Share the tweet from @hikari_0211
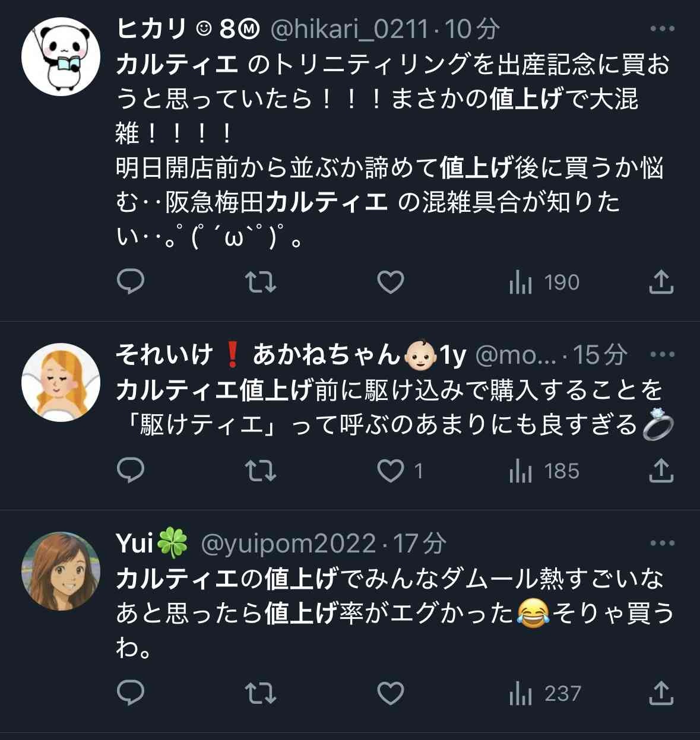 point(661,282)
